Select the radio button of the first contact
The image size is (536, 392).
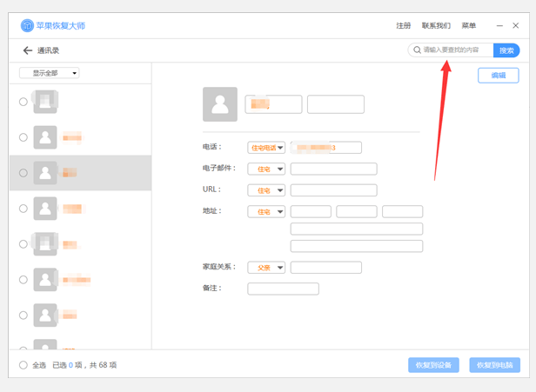[x=23, y=102]
